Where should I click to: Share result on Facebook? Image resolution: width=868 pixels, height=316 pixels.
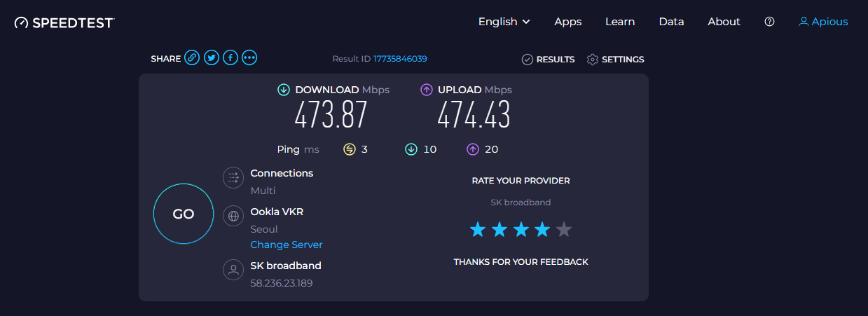pos(230,58)
